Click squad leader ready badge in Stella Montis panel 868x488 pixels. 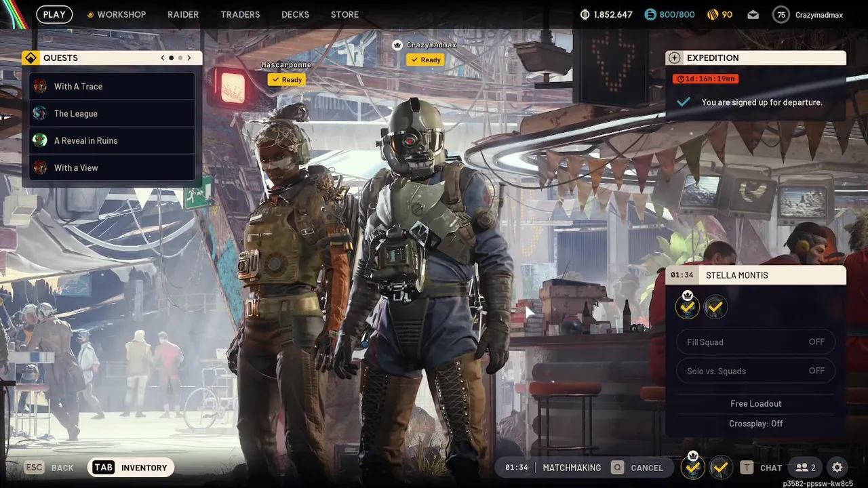point(688,307)
